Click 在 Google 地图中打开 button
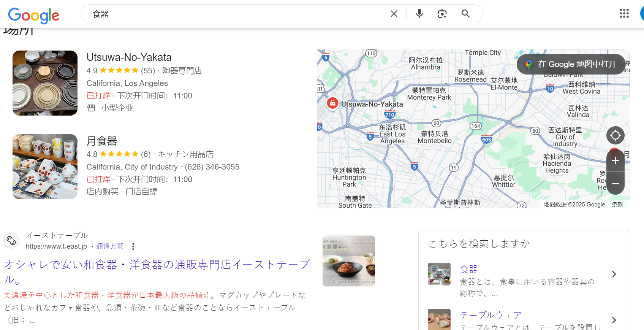Viewport: 644px width, 330px height. click(571, 64)
